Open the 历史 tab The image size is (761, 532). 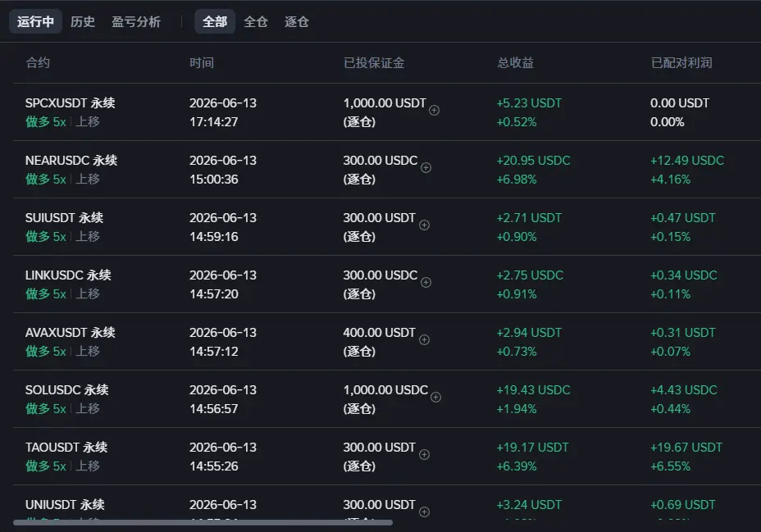83,21
